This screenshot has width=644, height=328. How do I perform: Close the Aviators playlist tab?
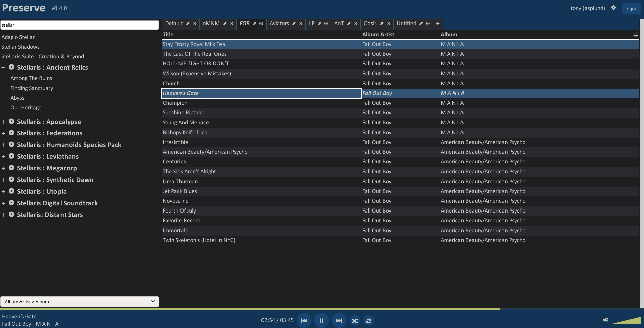(x=300, y=24)
